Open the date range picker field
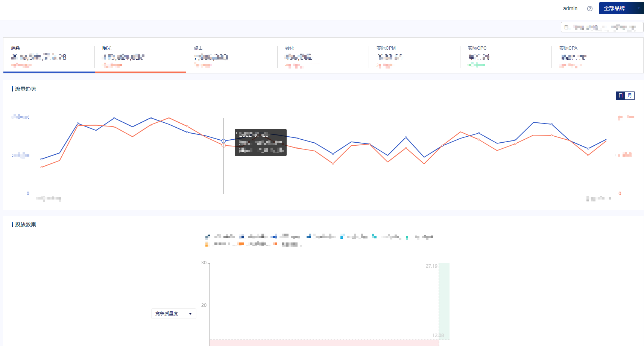Viewport: 644px width, 346px height. [602, 27]
